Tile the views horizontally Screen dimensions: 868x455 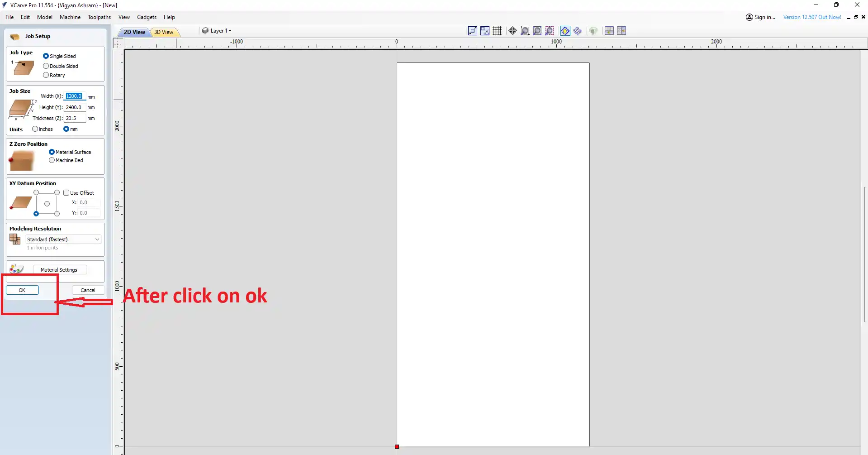609,31
